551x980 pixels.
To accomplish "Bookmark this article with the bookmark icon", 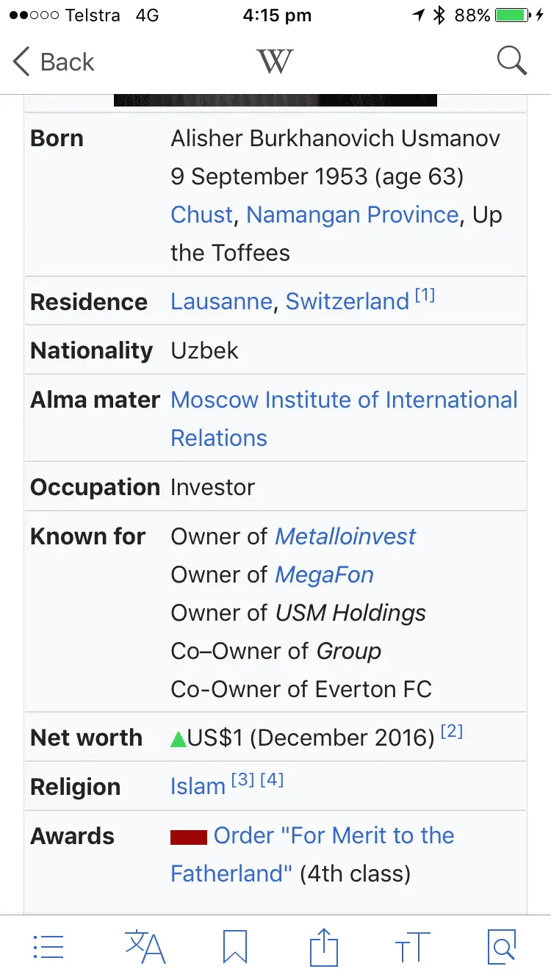I will (235, 947).
